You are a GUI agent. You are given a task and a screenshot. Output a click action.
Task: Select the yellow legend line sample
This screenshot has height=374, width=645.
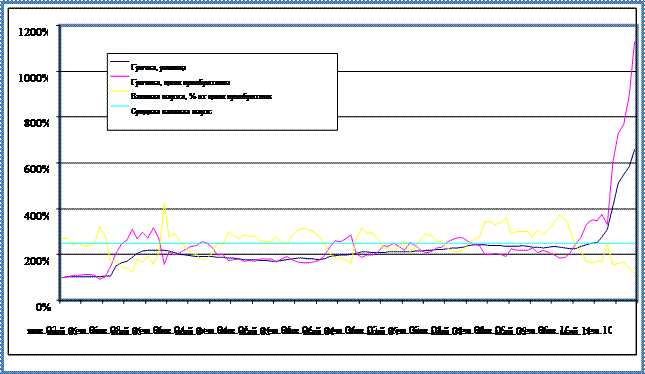120,91
